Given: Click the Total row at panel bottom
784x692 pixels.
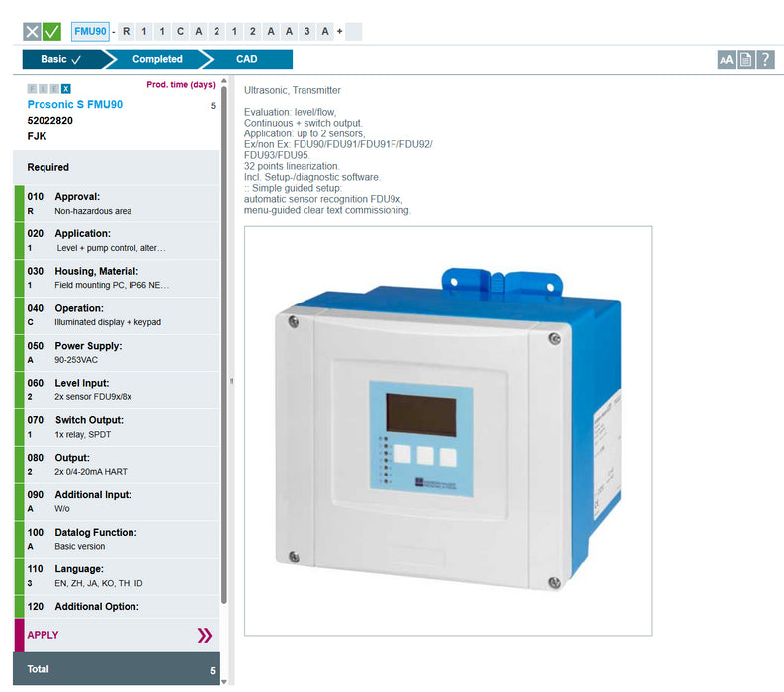Looking at the screenshot, I should (117, 669).
